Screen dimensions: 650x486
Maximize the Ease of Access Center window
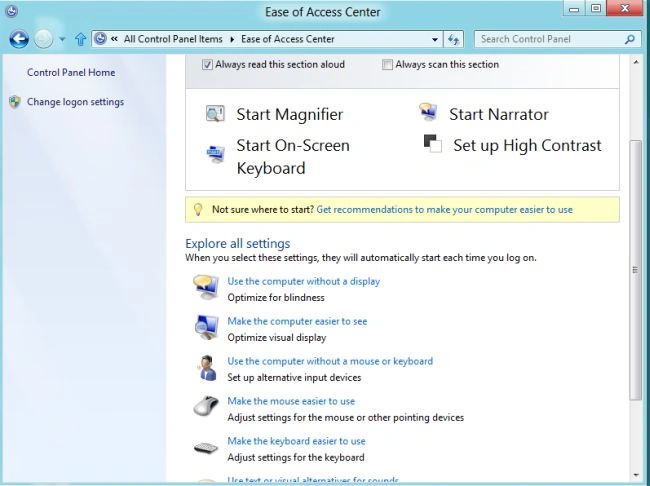[596, 9]
